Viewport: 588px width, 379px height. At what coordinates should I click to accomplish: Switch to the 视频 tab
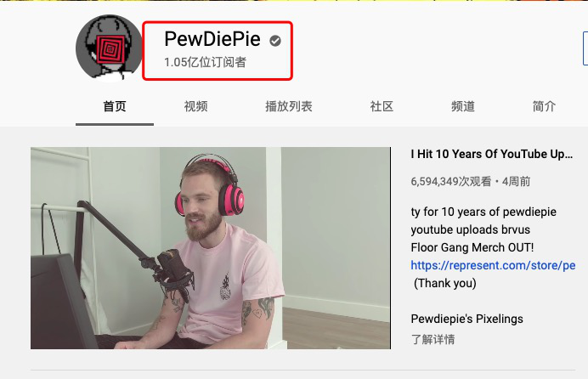(x=195, y=106)
